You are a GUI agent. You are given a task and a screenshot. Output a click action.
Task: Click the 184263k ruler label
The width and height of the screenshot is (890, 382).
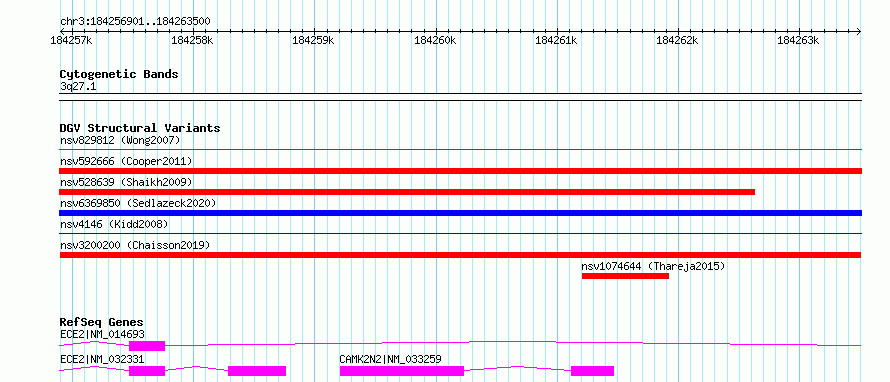pyautogui.click(x=799, y=40)
